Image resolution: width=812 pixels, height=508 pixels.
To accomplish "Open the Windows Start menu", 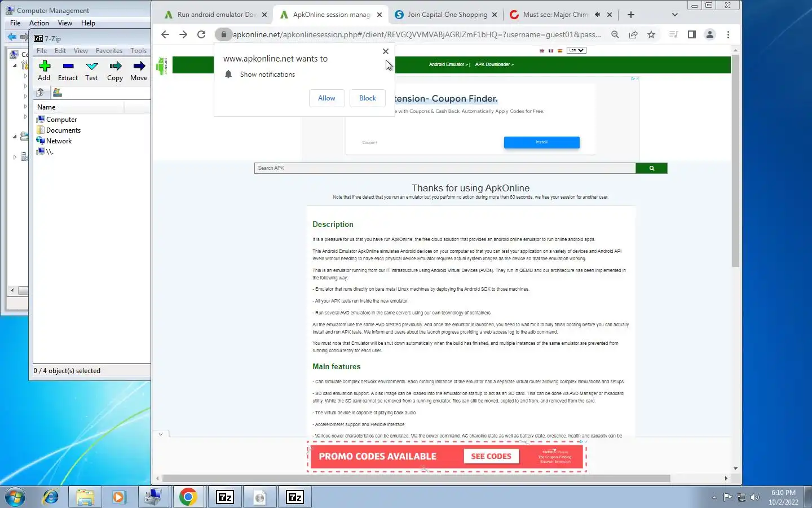I will pos(15,497).
